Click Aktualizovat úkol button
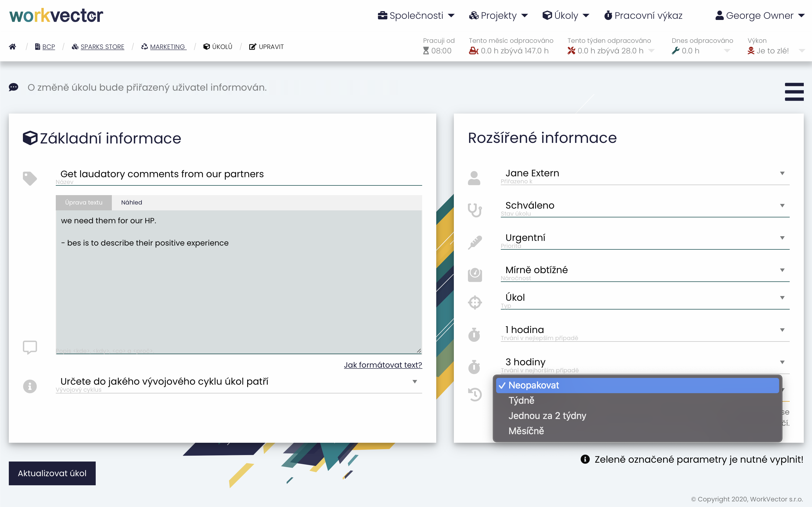812x507 pixels. tap(52, 473)
